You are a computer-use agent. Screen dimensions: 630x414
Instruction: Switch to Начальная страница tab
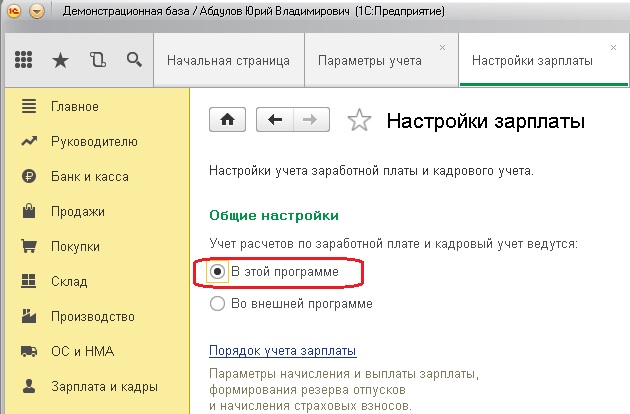228,61
